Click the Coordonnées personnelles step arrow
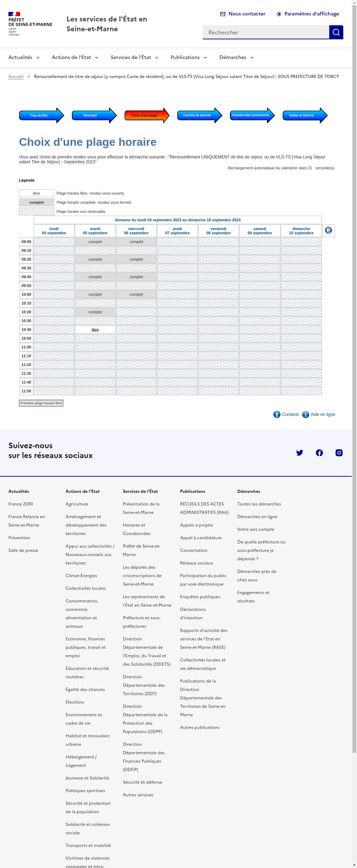This screenshot has height=868, width=357. 252,115
